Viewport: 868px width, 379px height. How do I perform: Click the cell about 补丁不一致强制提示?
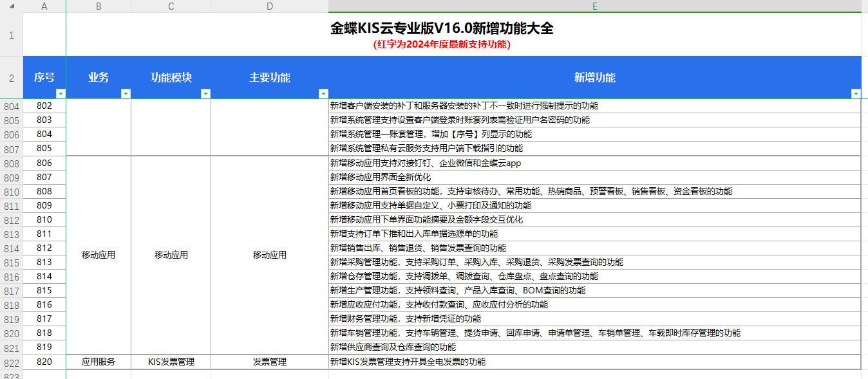click(595, 106)
